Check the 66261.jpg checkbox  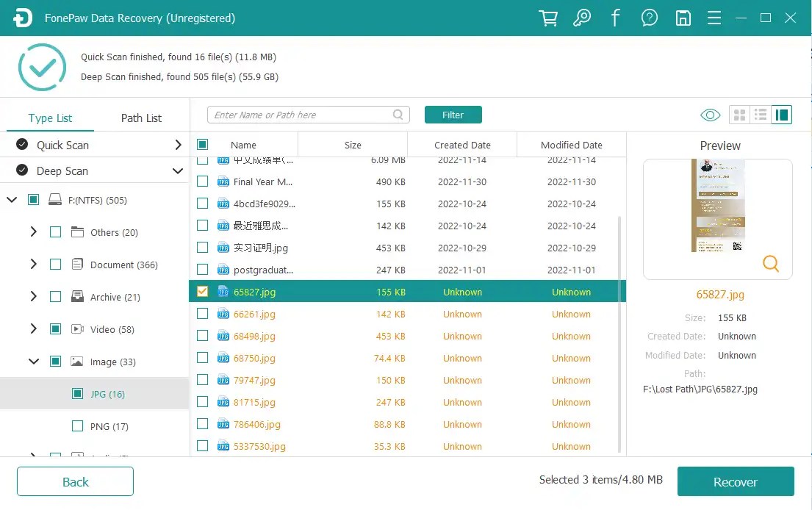(203, 314)
